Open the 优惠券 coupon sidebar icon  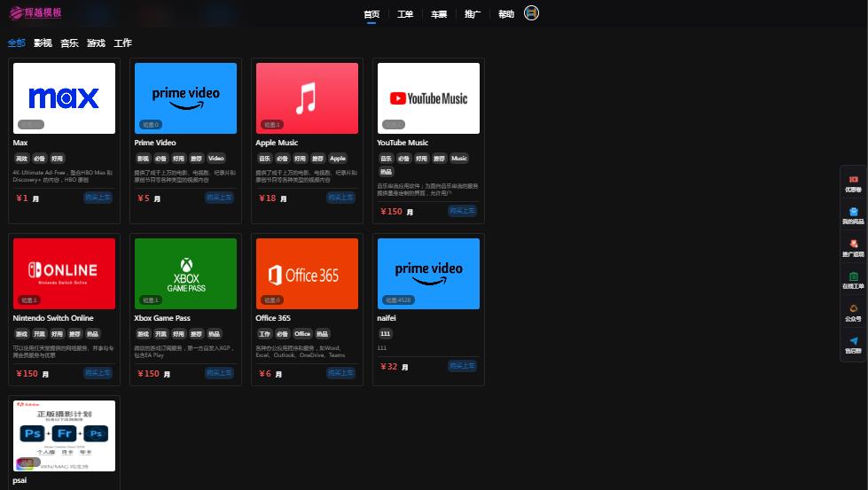(x=853, y=183)
